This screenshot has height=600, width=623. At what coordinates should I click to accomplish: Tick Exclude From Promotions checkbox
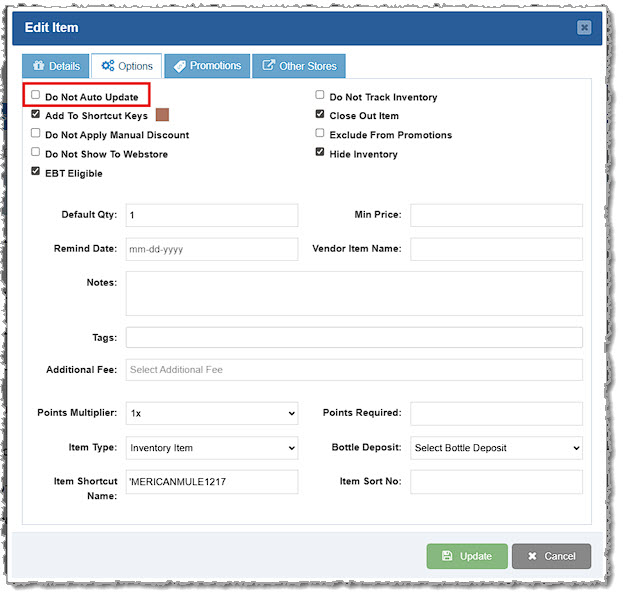click(319, 133)
